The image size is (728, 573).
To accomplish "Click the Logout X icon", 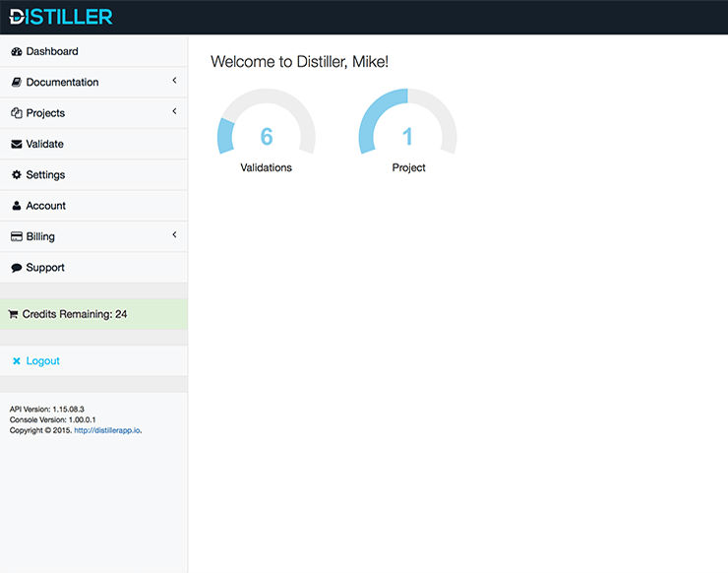I will tap(17, 361).
